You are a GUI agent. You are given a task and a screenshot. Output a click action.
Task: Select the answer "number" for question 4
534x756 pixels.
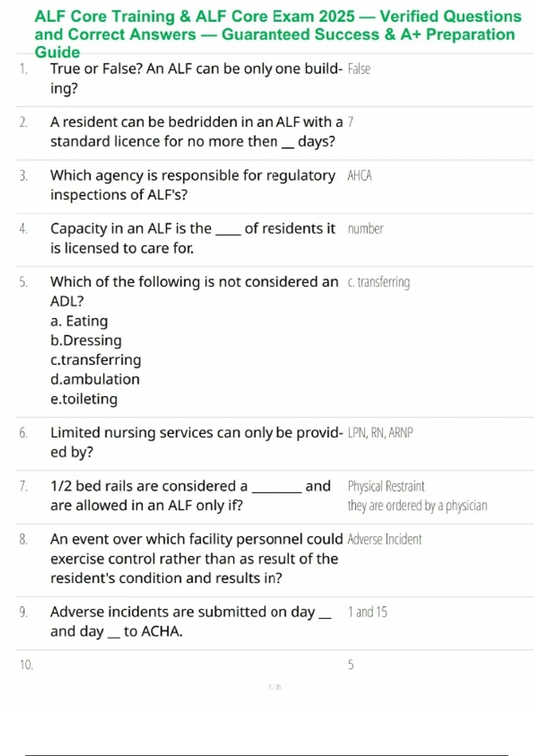tap(365, 229)
